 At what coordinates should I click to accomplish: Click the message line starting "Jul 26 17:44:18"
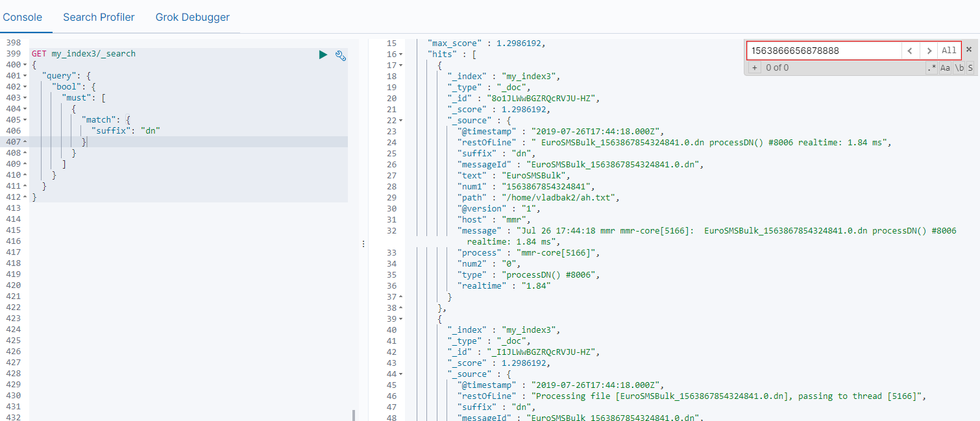click(707, 236)
